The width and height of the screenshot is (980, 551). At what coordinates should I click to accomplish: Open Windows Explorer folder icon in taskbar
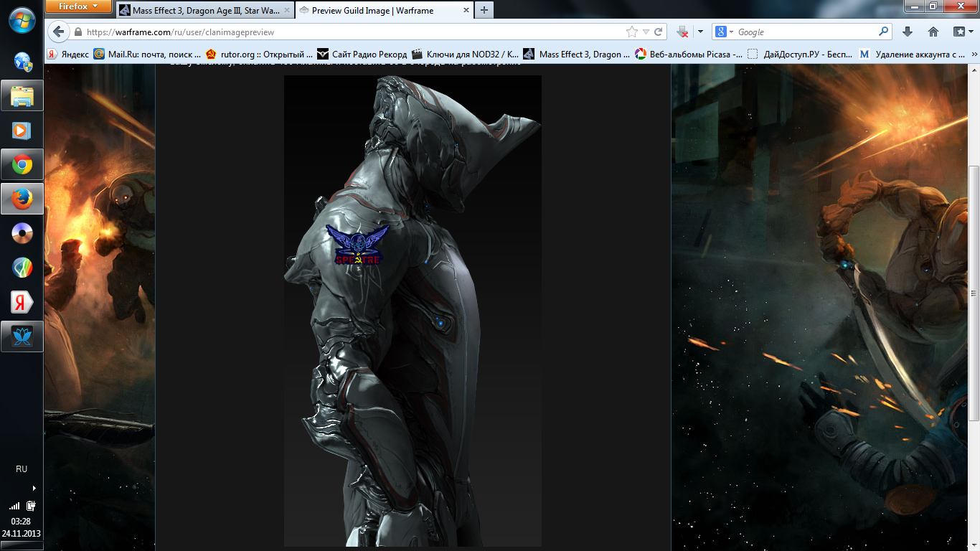click(22, 95)
